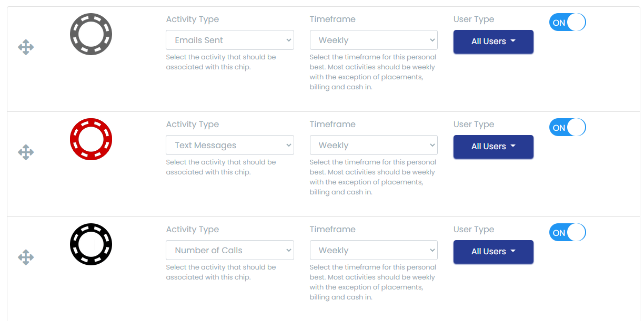Open the Weekly timeframe dropdown for gray chip

(x=374, y=40)
